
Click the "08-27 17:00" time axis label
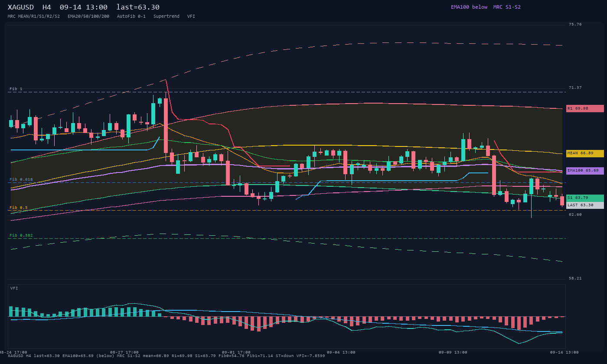point(124,352)
